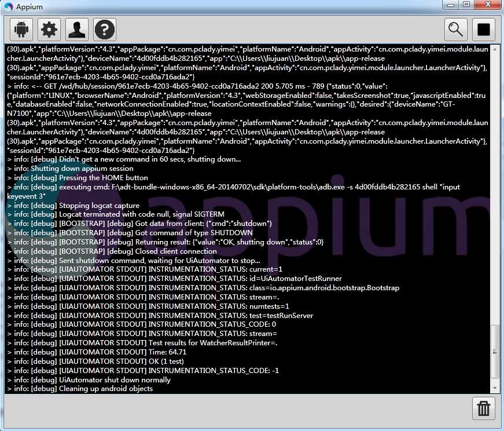Click 'test=testRunServer' log line

click(x=160, y=316)
